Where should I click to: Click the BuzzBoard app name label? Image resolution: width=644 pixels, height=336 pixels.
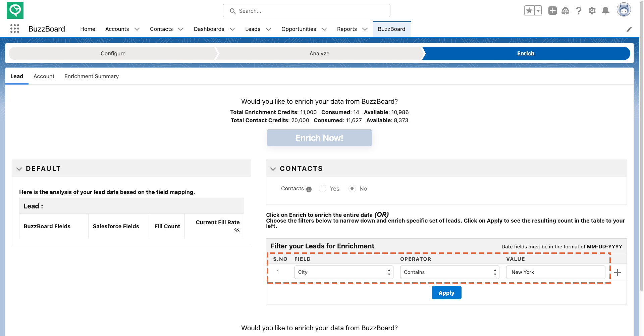47,29
